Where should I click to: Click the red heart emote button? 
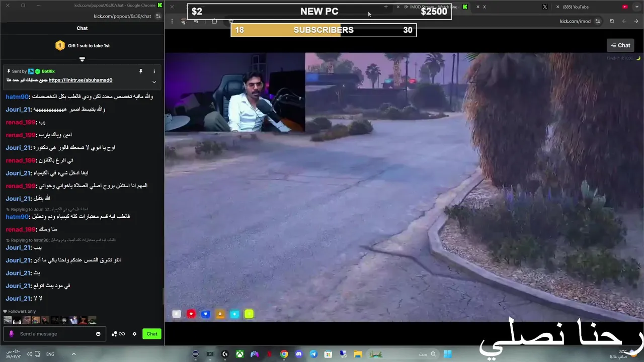coord(191,314)
